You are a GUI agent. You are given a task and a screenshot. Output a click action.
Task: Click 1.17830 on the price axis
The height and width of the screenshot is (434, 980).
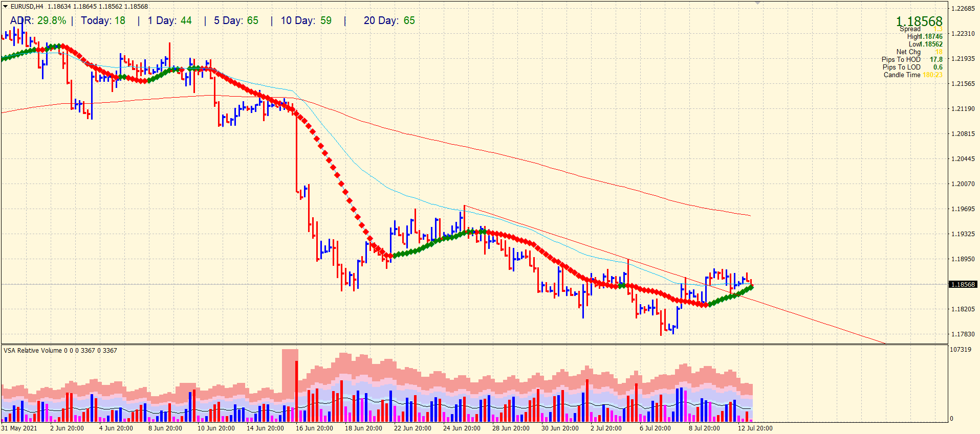[963, 334]
